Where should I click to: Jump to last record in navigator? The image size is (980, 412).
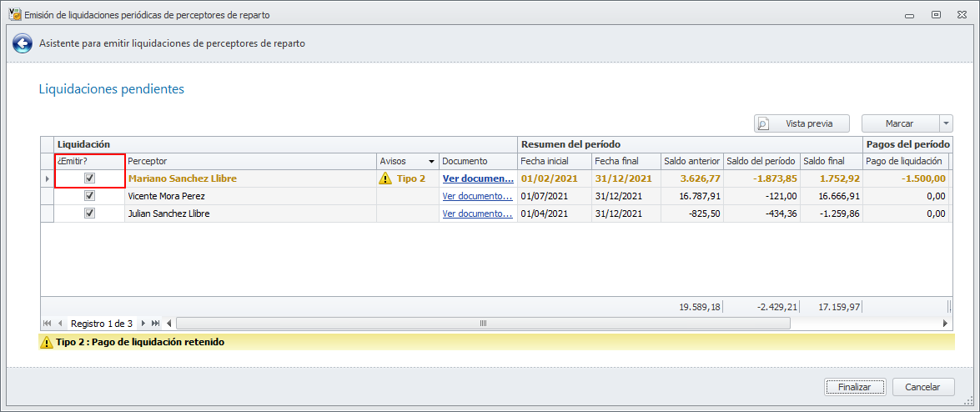click(x=156, y=323)
